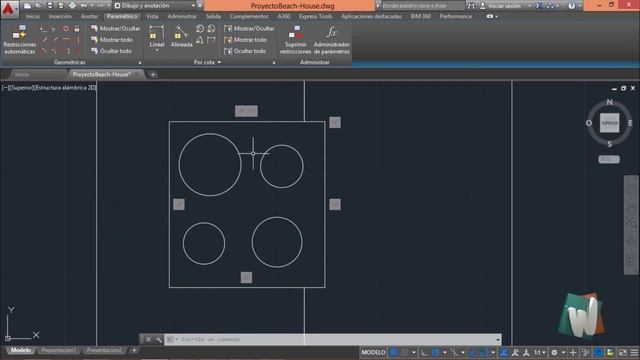Screen dimensions: 640x360
Task: Click the undo arrow in quick access toolbar
Action: click(84, 6)
